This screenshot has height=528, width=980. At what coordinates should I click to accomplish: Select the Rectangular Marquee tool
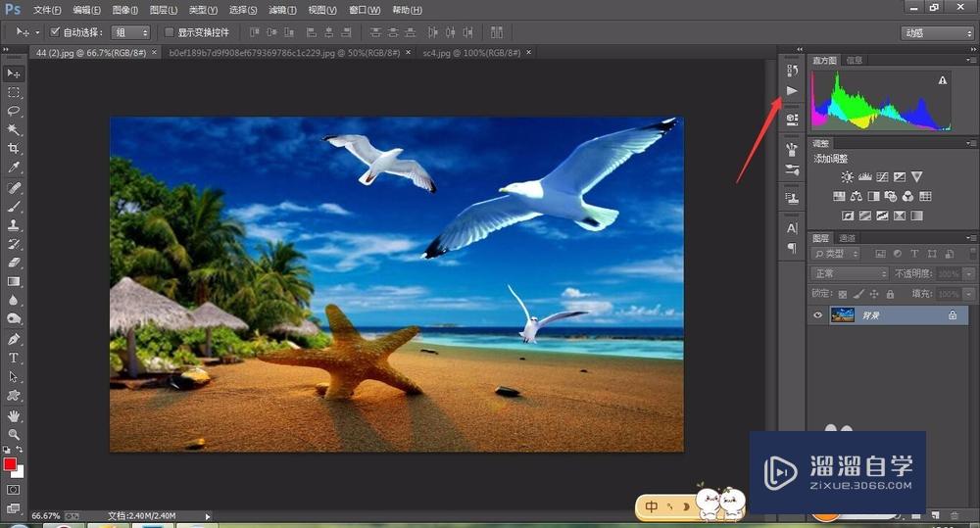(13, 92)
